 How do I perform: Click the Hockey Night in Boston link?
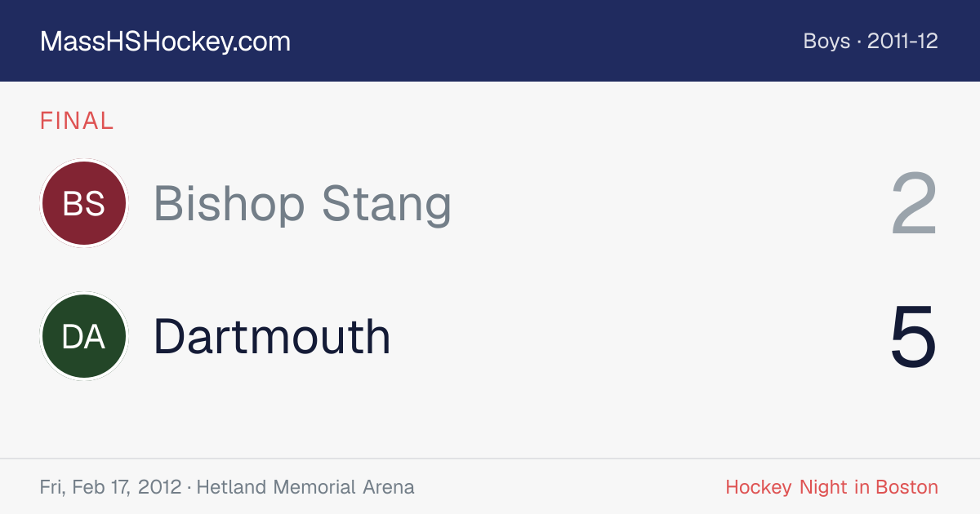click(x=831, y=487)
